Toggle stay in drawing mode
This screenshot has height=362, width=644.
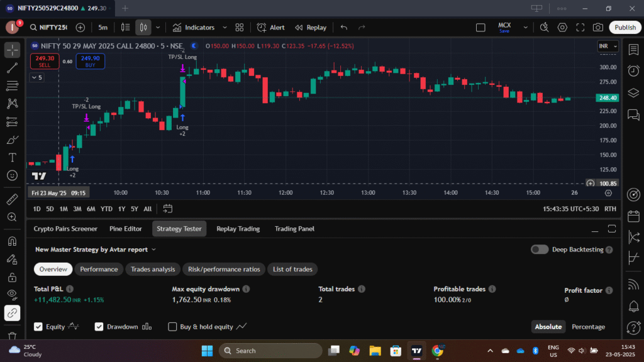click(x=13, y=260)
